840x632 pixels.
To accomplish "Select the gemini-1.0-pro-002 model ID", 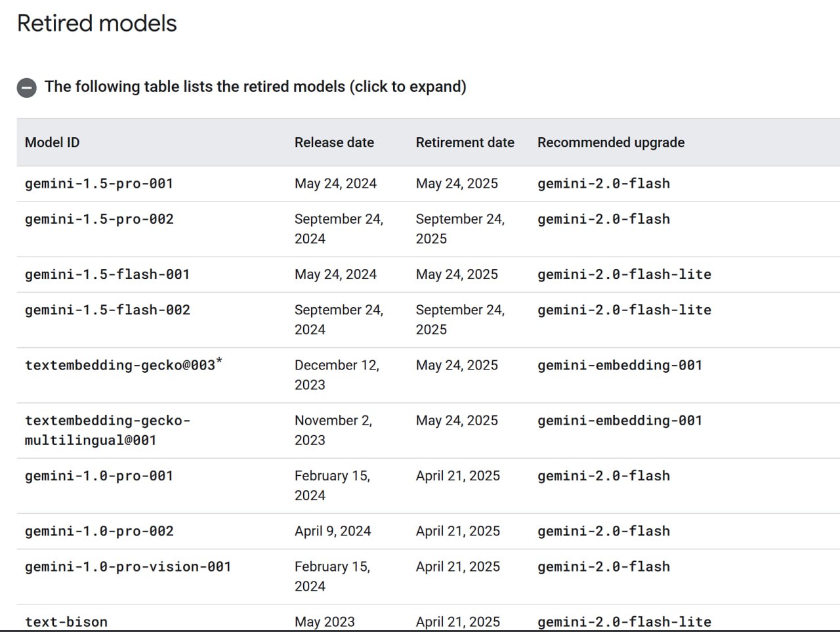I will pyautogui.click(x=99, y=531).
